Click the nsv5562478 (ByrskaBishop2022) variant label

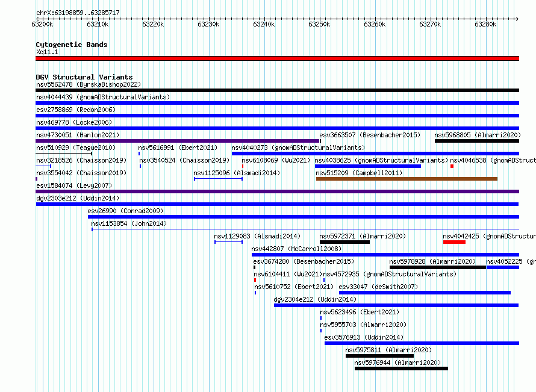(89, 84)
